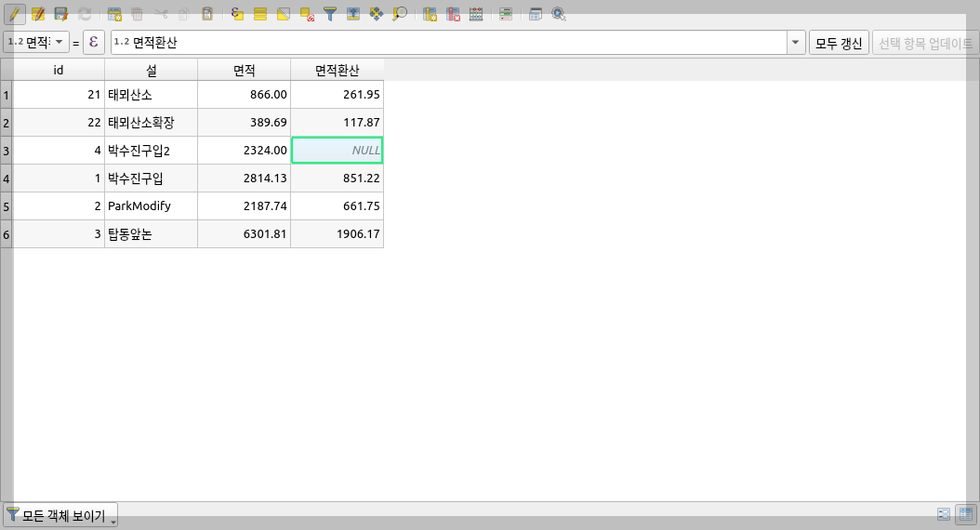Select row 6 via its row header
The height and width of the screenshot is (530, 980).
(7, 234)
